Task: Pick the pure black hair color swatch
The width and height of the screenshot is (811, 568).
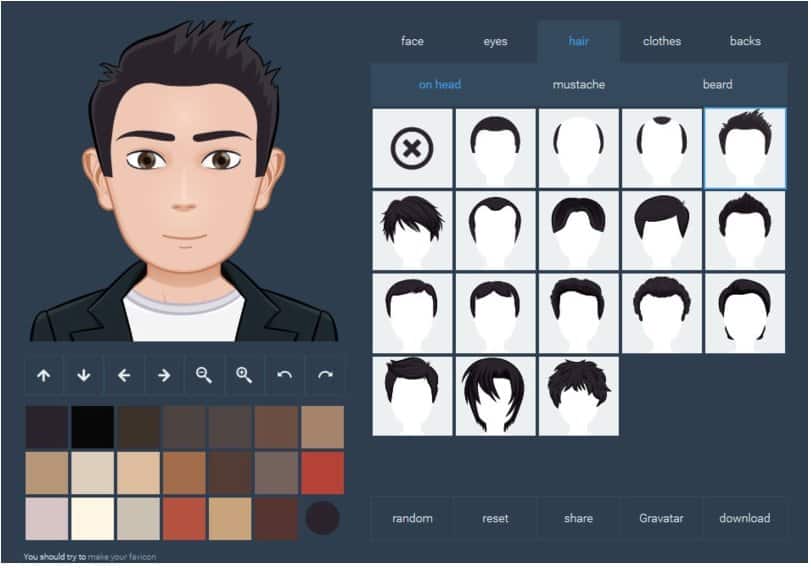Action: click(x=93, y=427)
